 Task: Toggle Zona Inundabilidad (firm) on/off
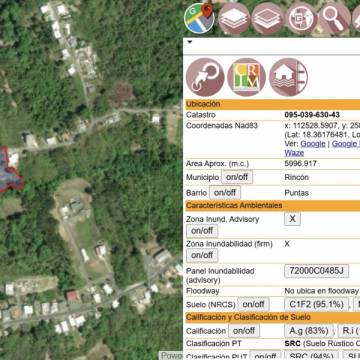coord(202,255)
